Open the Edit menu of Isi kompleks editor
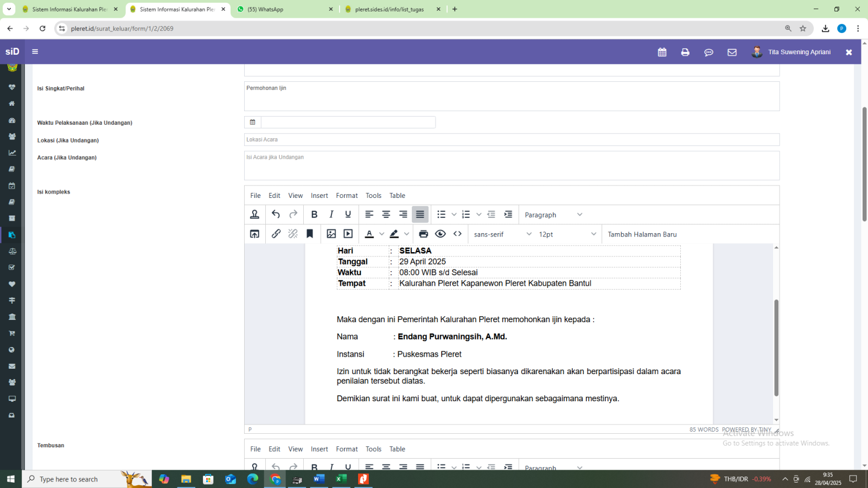The height and width of the screenshot is (488, 868). tap(275, 196)
